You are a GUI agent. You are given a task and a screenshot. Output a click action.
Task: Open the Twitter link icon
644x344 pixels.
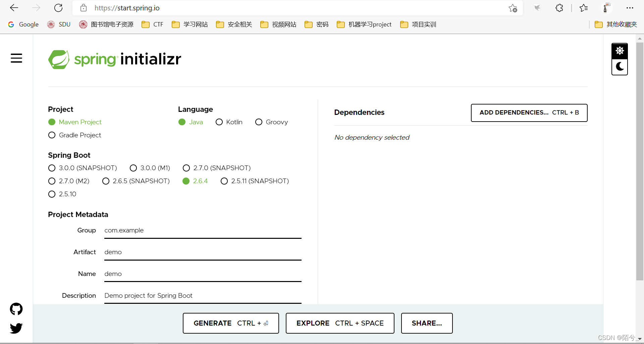pos(16,328)
